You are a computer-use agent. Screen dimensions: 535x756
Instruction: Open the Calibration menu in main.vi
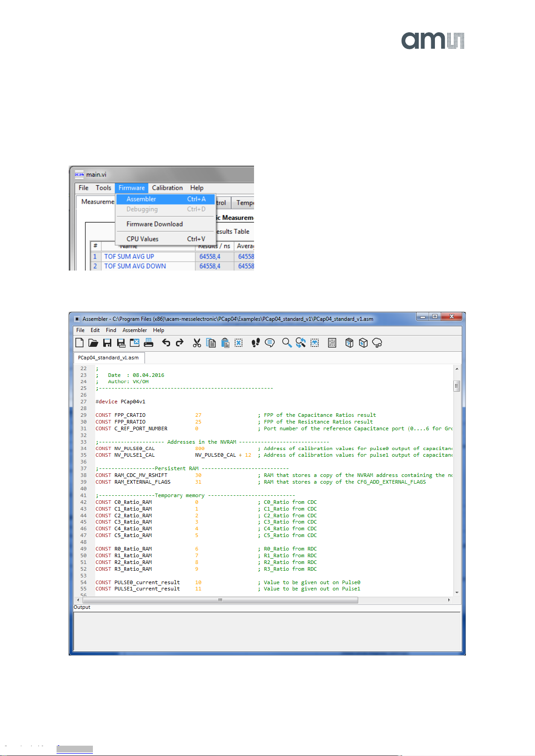pyautogui.click(x=167, y=188)
